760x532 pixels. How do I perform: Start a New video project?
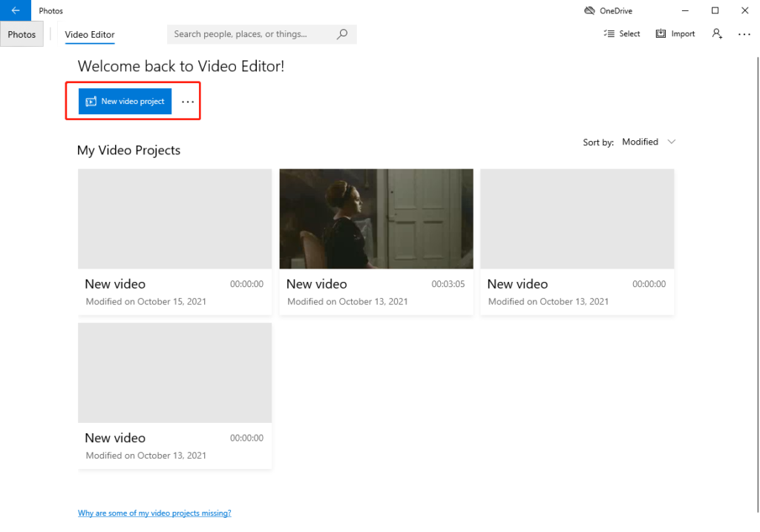pos(125,101)
